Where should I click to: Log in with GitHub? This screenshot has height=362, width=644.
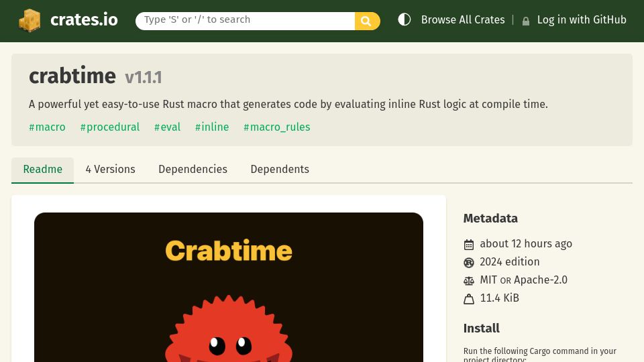(582, 19)
